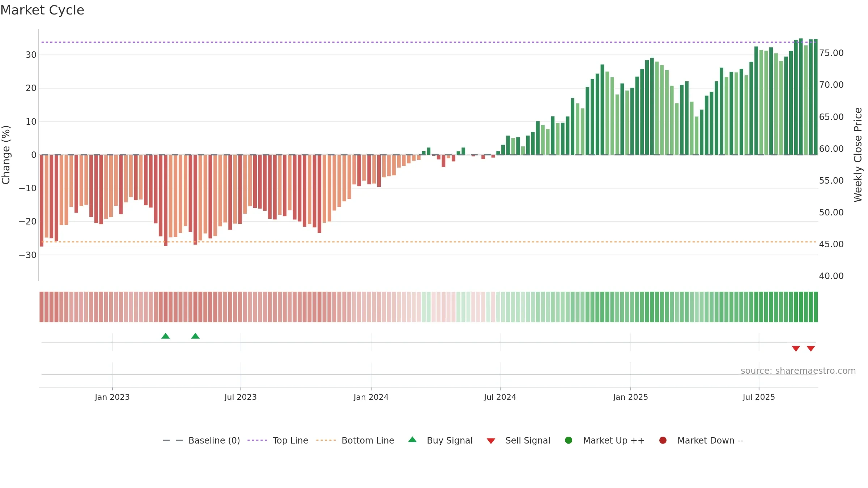
Task: Click the Jul 2023 axis label
Action: [241, 397]
